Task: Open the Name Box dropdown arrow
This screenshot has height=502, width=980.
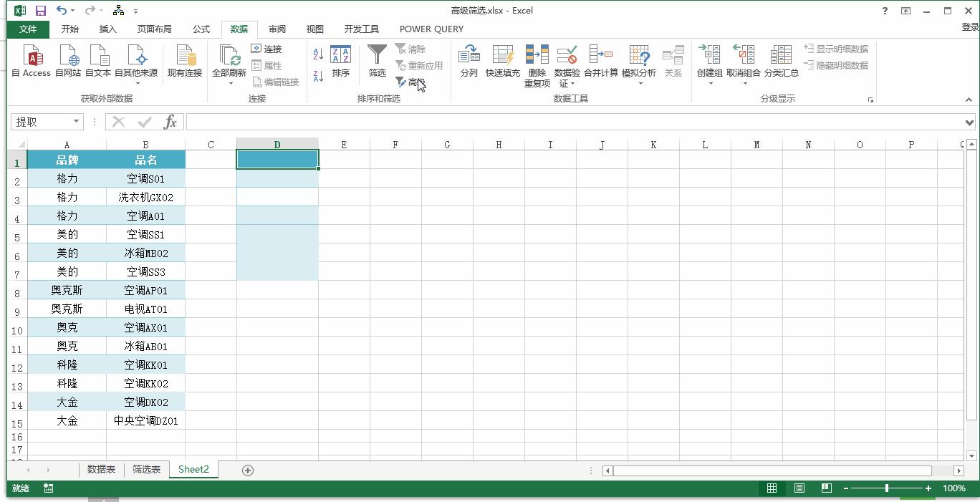Action: (x=76, y=122)
